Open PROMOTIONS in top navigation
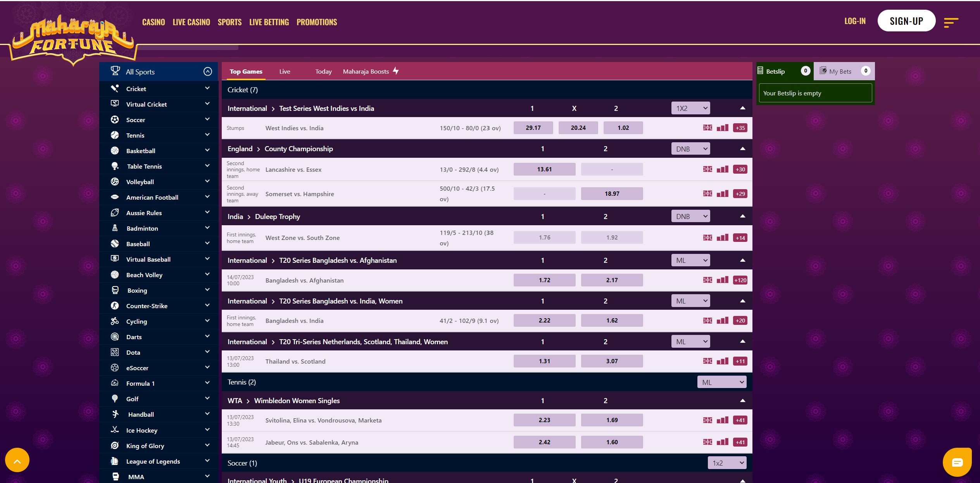Viewport: 980px width, 483px height. point(317,22)
